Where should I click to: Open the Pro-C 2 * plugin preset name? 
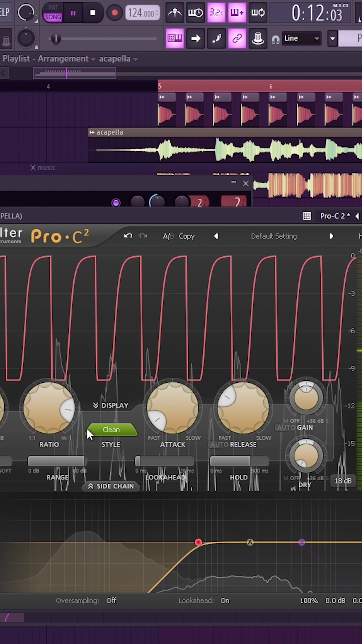(x=335, y=216)
